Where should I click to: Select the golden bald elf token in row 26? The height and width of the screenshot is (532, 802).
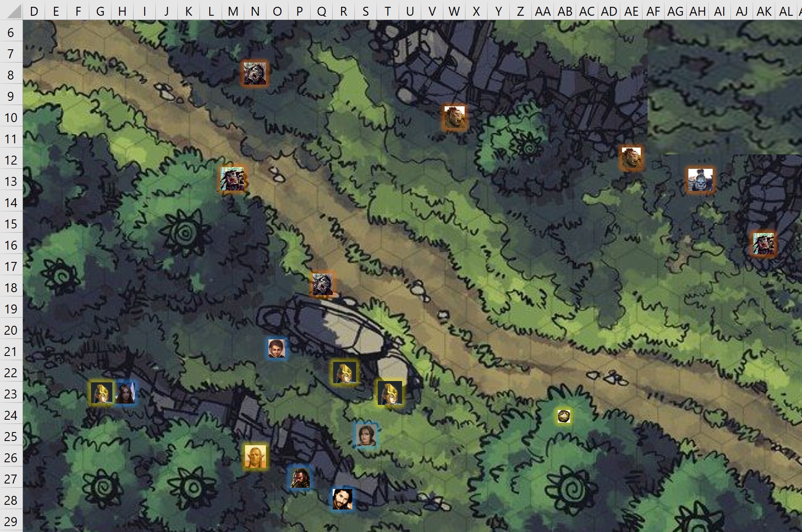click(x=256, y=457)
